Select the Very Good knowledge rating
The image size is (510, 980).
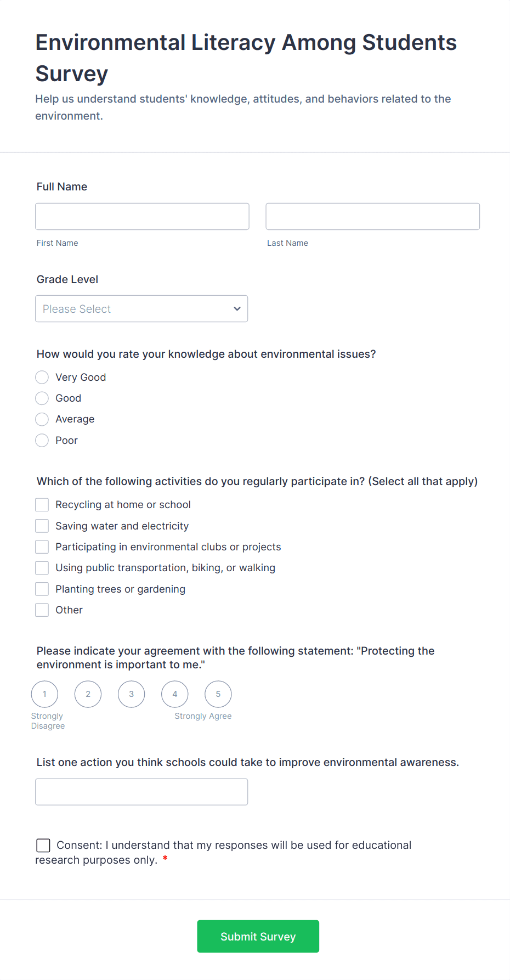click(42, 377)
